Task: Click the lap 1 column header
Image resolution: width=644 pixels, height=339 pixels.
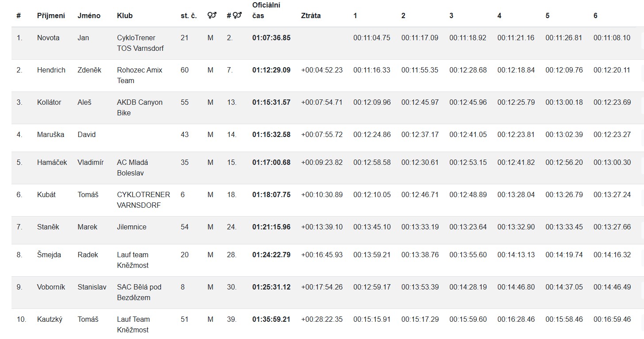Action: pyautogui.click(x=355, y=15)
